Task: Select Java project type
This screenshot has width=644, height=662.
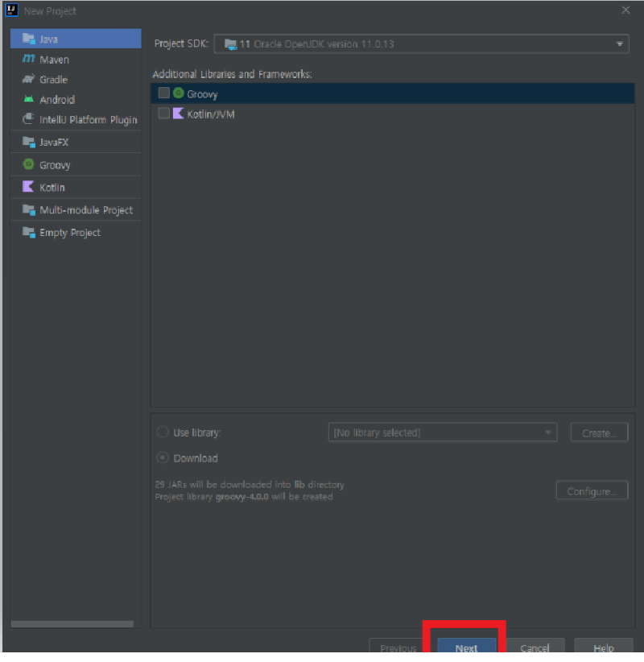Action: pos(76,39)
